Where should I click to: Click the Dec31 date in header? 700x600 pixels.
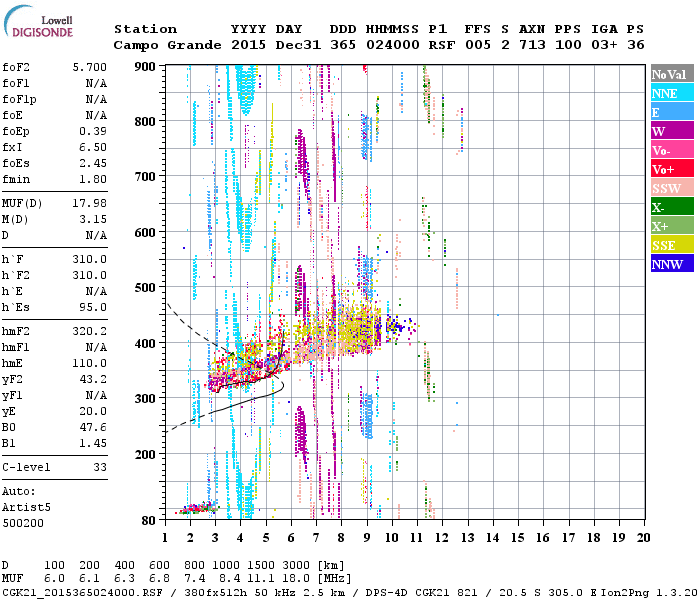click(x=298, y=45)
